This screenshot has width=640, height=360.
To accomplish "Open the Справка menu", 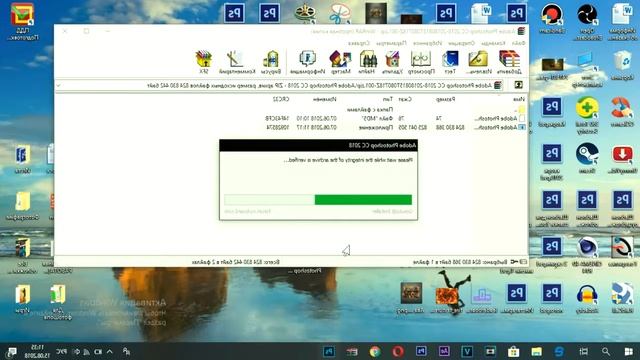I will (359, 43).
